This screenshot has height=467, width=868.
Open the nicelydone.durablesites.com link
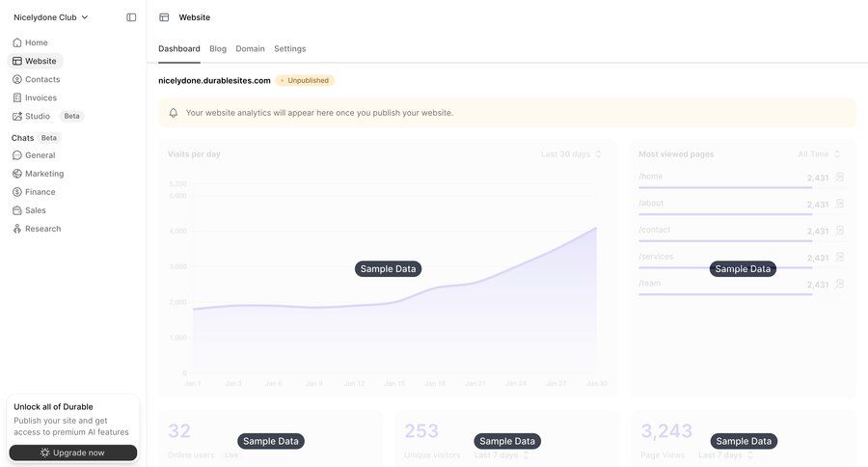coord(214,80)
